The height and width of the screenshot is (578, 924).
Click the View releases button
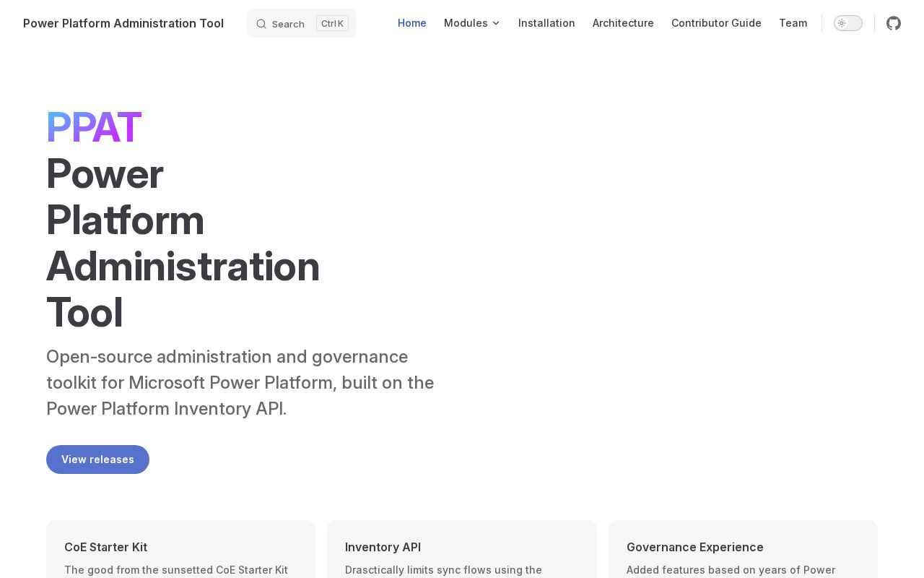coord(97,460)
